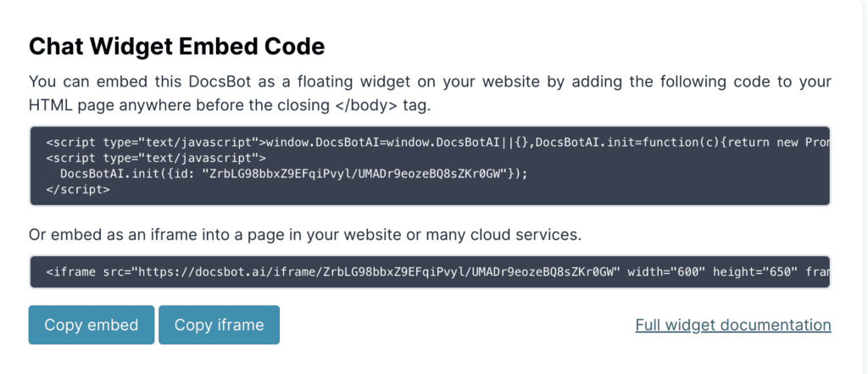
Task: Click the words "HTML page" in the description
Action: (x=65, y=104)
